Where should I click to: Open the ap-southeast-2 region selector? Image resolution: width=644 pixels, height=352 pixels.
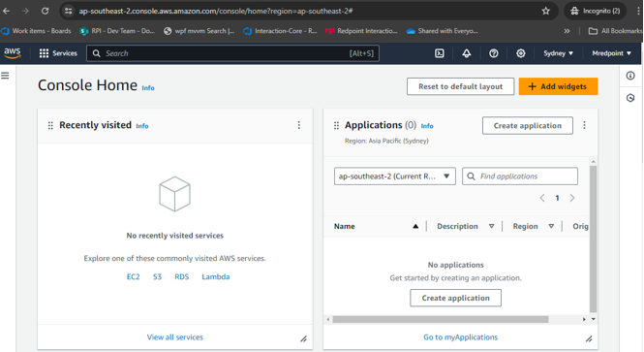coord(395,176)
